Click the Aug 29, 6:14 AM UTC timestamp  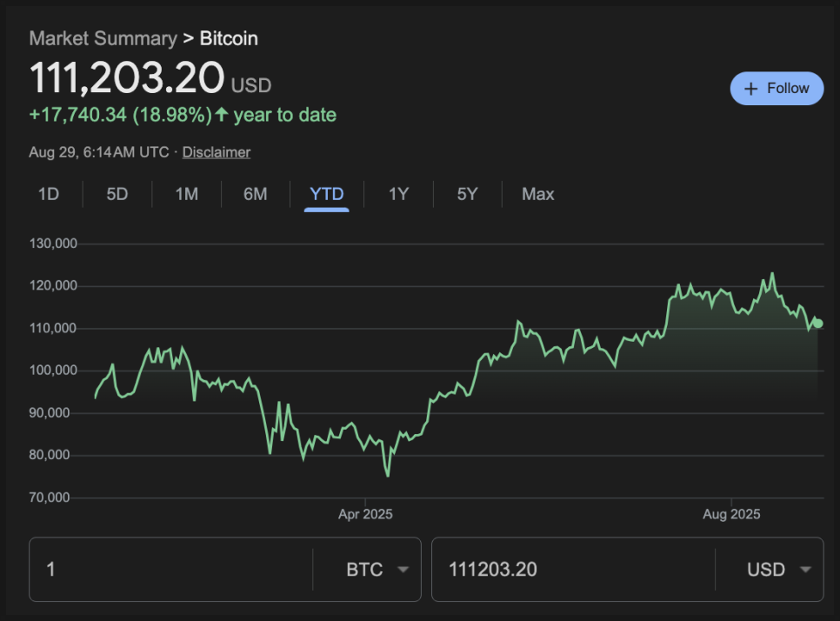click(x=99, y=152)
